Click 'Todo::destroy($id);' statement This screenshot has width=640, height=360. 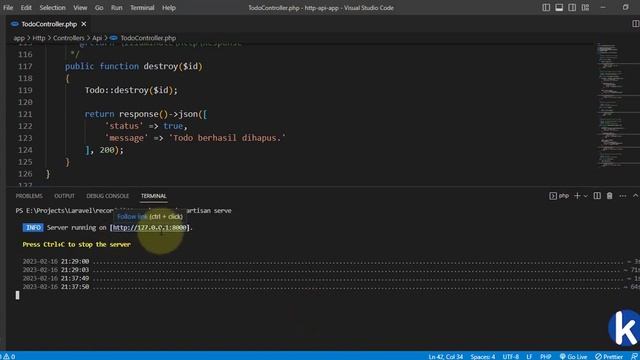(131, 90)
